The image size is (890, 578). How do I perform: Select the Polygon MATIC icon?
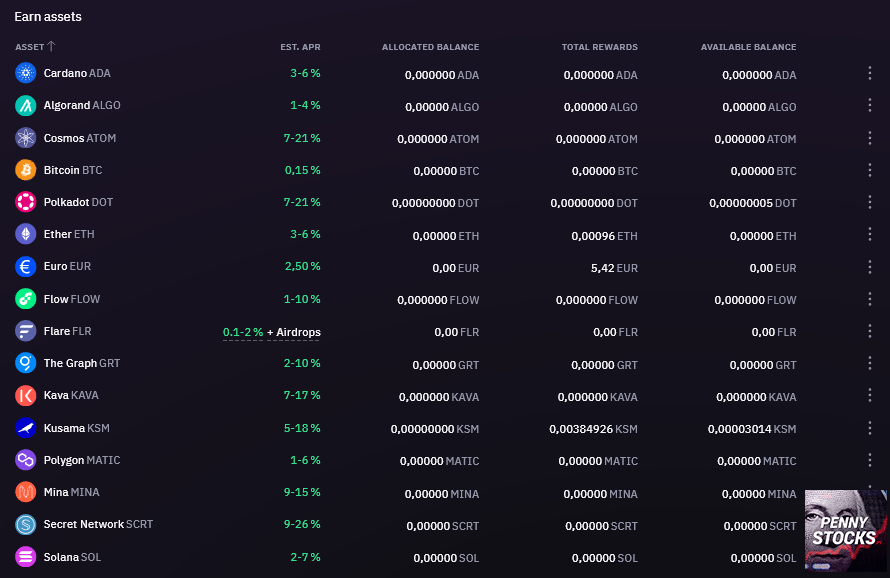click(x=24, y=460)
